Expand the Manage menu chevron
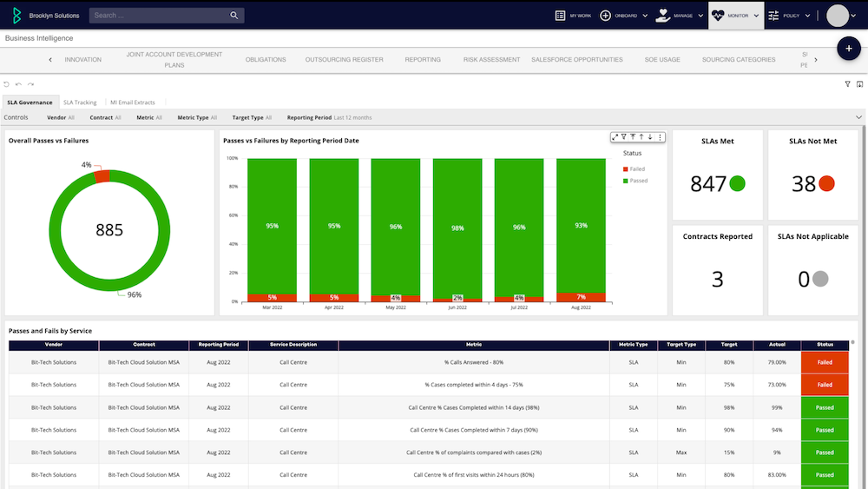 pos(700,16)
